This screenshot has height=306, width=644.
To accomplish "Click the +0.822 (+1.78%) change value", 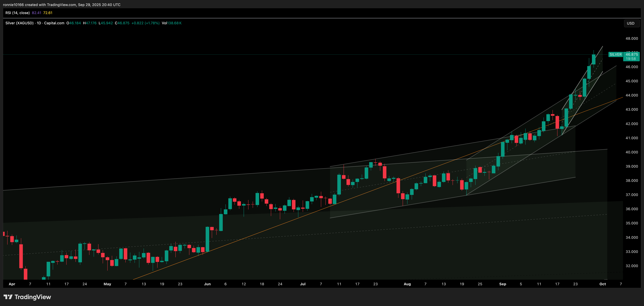I will (145, 23).
